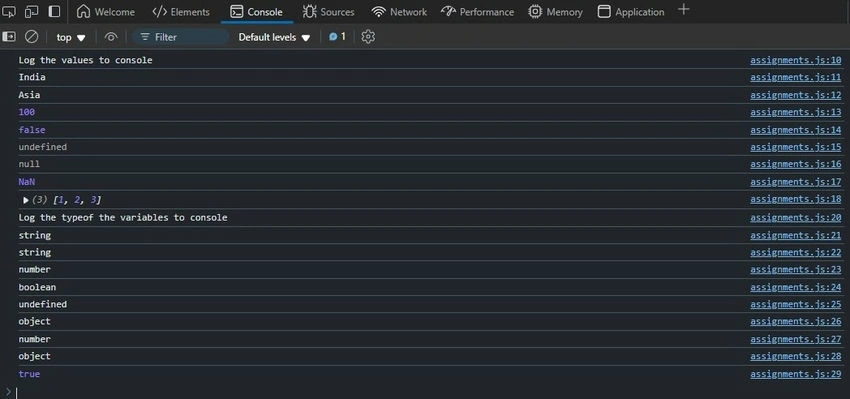Open source link assignments.js:10
The height and width of the screenshot is (399, 850).
[795, 60]
